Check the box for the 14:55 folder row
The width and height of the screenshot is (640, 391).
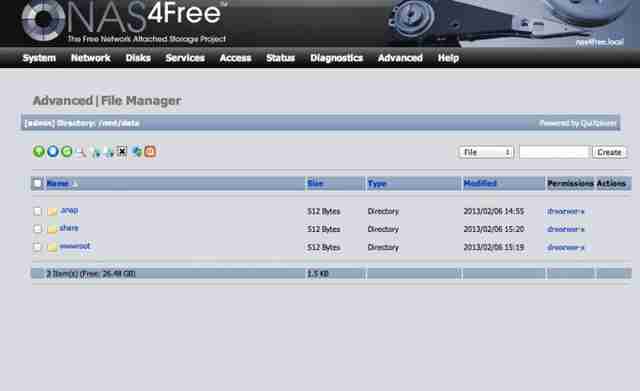click(37, 211)
